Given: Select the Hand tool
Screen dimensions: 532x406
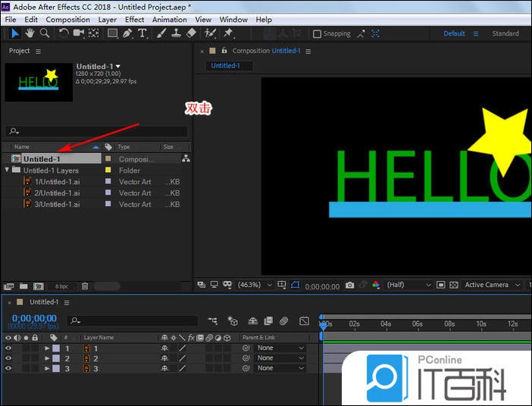Looking at the screenshot, I should coord(30,33).
